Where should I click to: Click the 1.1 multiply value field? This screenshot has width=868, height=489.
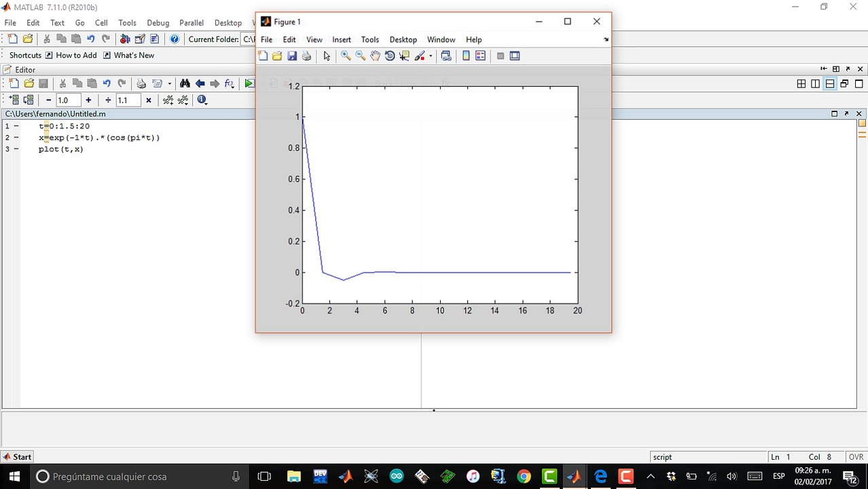[128, 100]
